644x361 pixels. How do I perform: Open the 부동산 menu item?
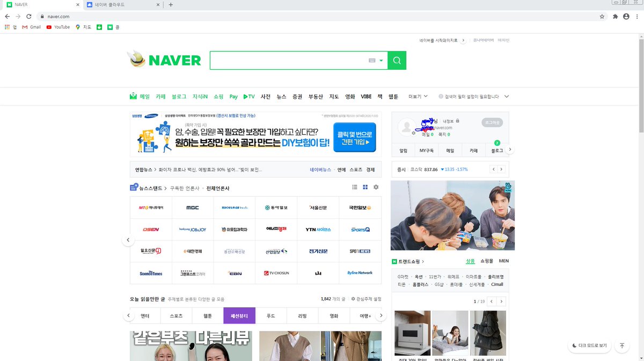point(316,97)
